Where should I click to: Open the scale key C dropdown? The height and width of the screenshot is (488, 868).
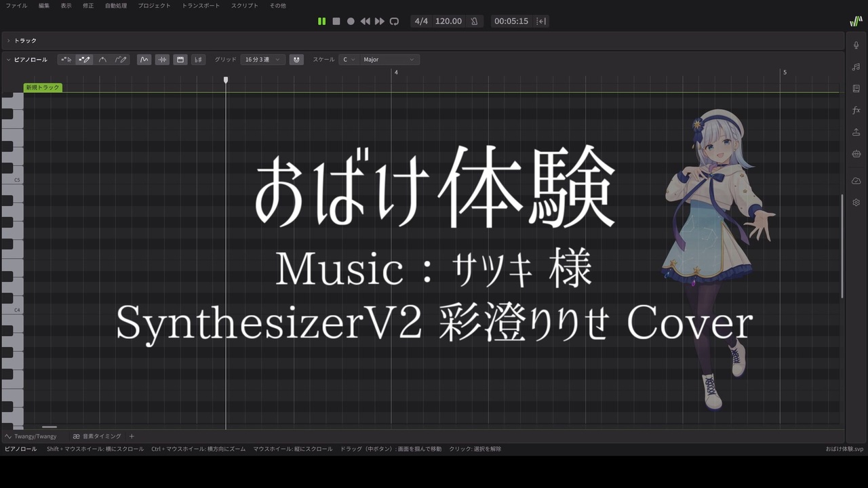pos(349,60)
